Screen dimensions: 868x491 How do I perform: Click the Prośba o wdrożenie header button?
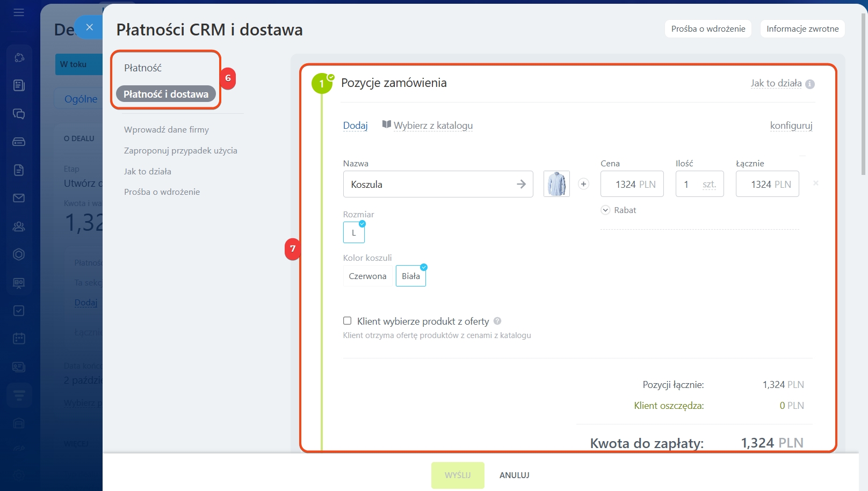708,29
